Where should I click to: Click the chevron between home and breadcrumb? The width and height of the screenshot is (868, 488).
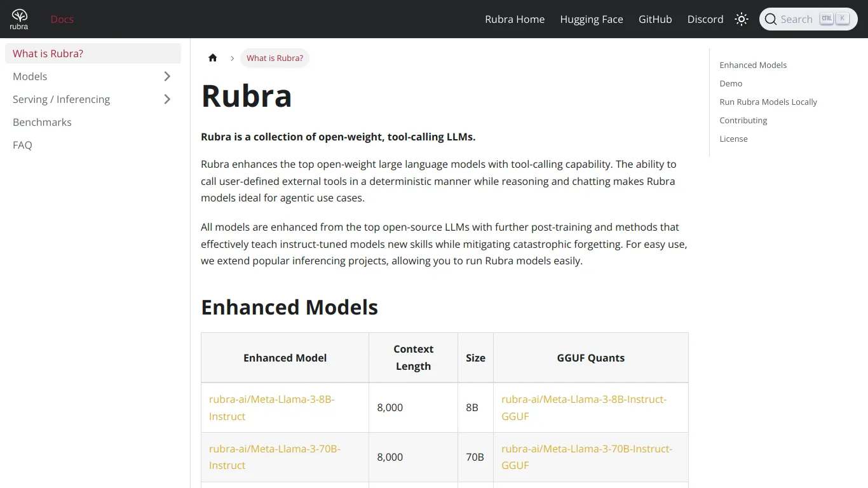(232, 58)
